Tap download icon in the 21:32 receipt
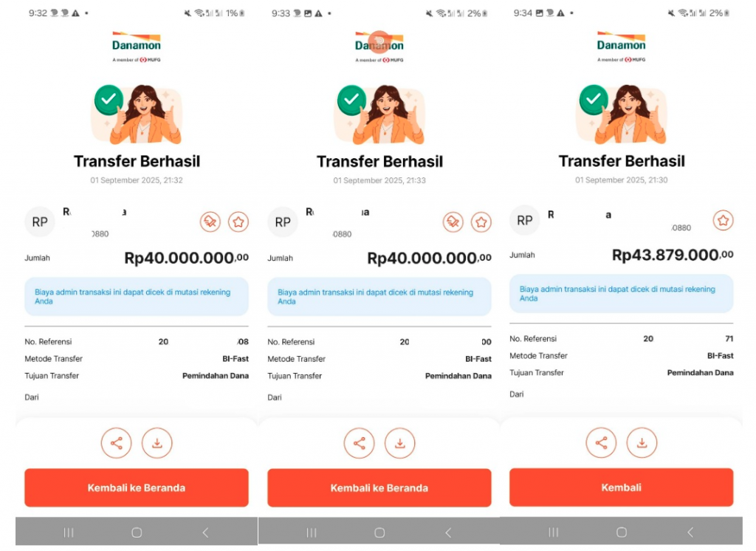Image resolution: width=756 pixels, height=551 pixels. click(x=157, y=443)
